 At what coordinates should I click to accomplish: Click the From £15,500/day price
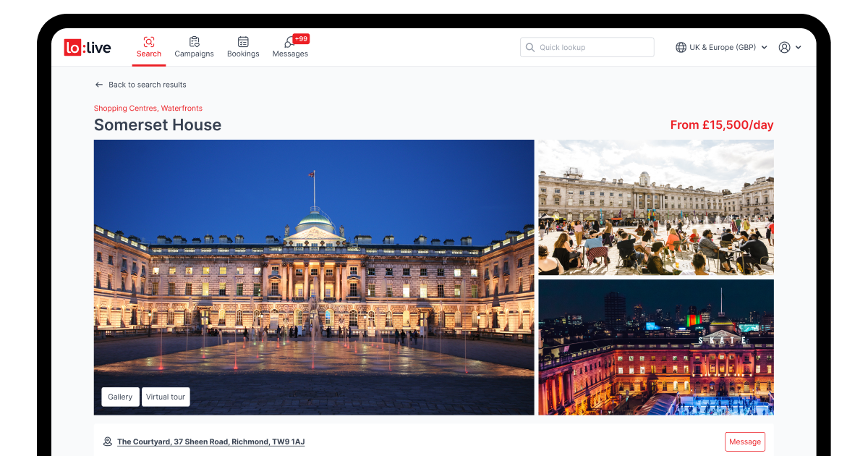click(722, 125)
